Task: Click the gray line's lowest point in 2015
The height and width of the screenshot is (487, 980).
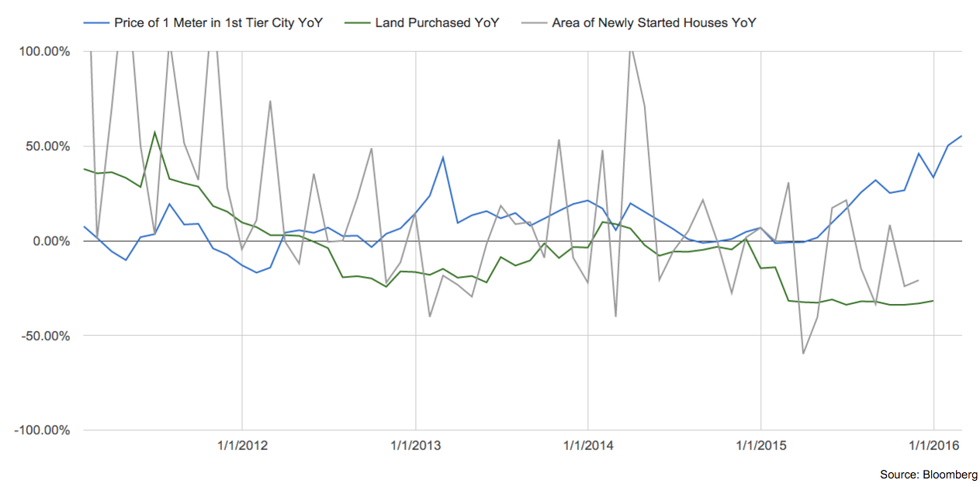Action: pyautogui.click(x=803, y=354)
